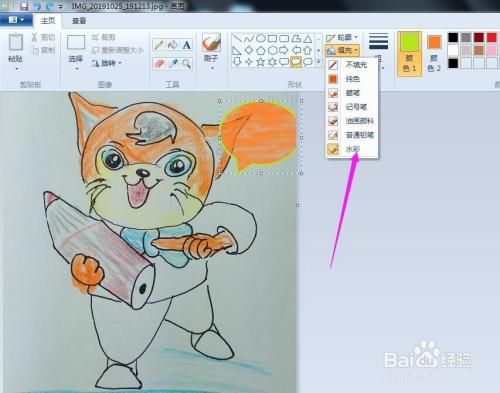The height and width of the screenshot is (393, 500).
Task: Select the Pencil tool
Action: (x=159, y=45)
